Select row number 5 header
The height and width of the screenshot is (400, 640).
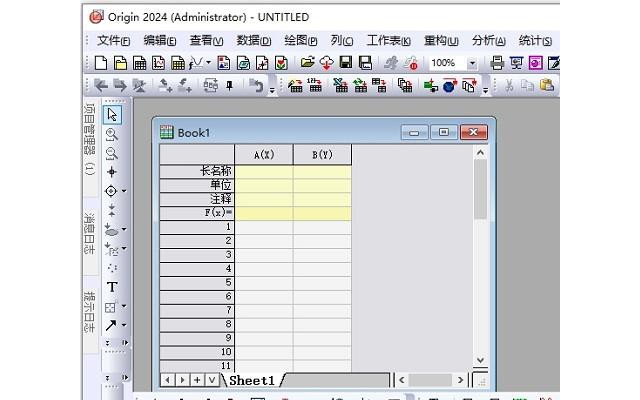tap(197, 283)
